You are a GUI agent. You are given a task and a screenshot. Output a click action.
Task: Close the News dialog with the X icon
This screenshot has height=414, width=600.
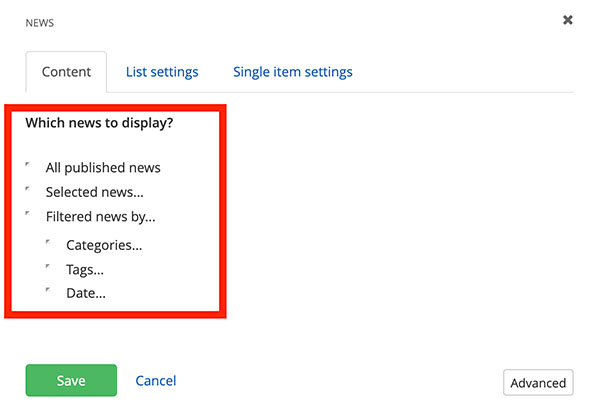568,20
